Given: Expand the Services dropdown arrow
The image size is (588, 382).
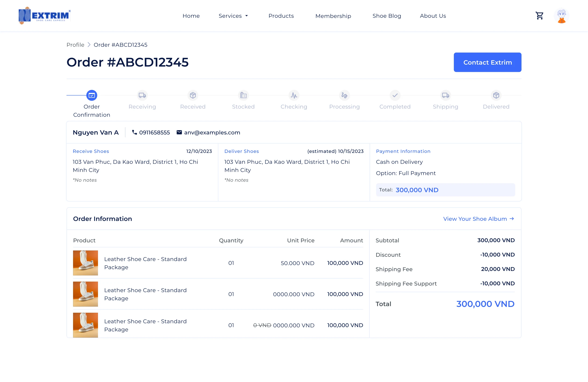Looking at the screenshot, I should [246, 16].
